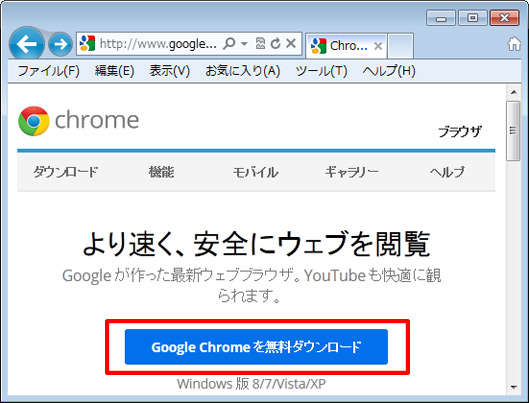Go forward with the forward arrow button
The height and width of the screenshot is (403, 529).
point(60,44)
